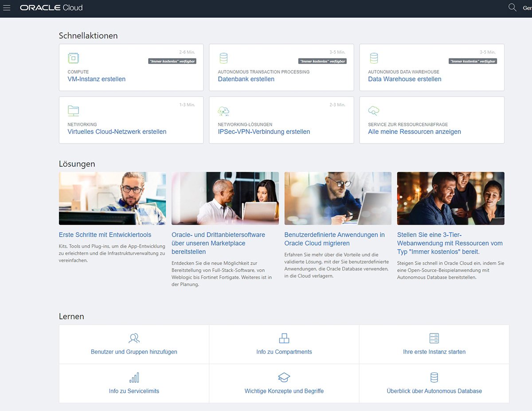The image size is (532, 411).
Task: Select the Compartments icon
Action: (284, 338)
